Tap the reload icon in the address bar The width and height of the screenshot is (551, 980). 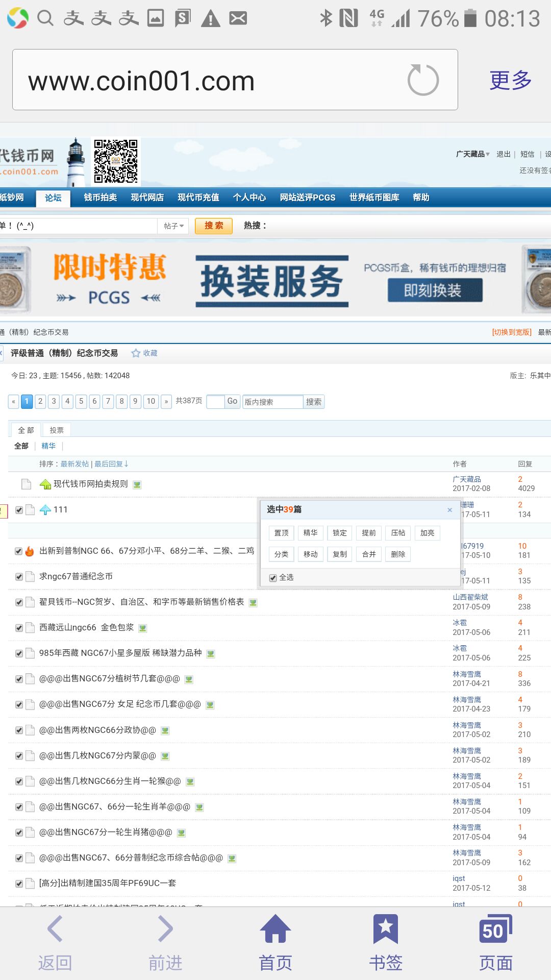(423, 80)
